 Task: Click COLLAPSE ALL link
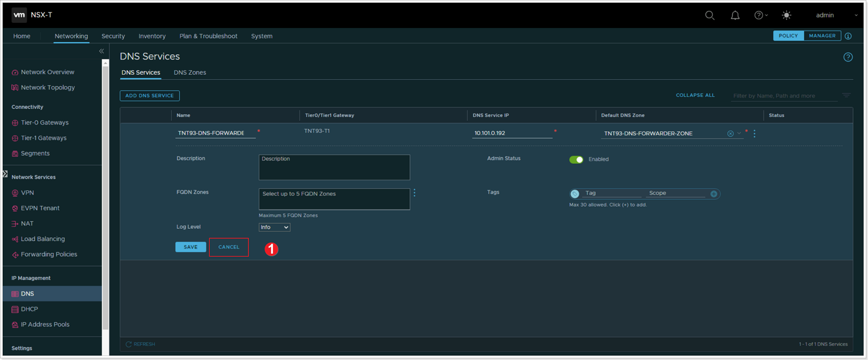[x=695, y=95]
